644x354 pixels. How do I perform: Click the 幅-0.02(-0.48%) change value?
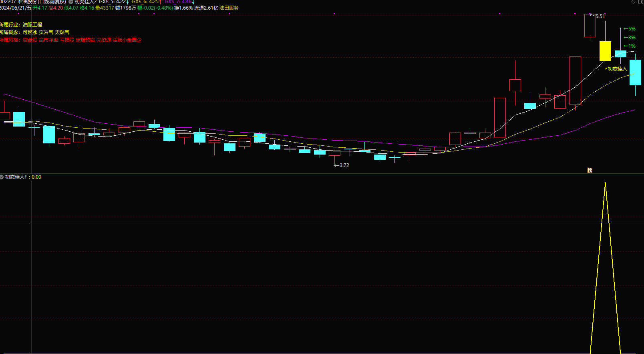point(155,8)
